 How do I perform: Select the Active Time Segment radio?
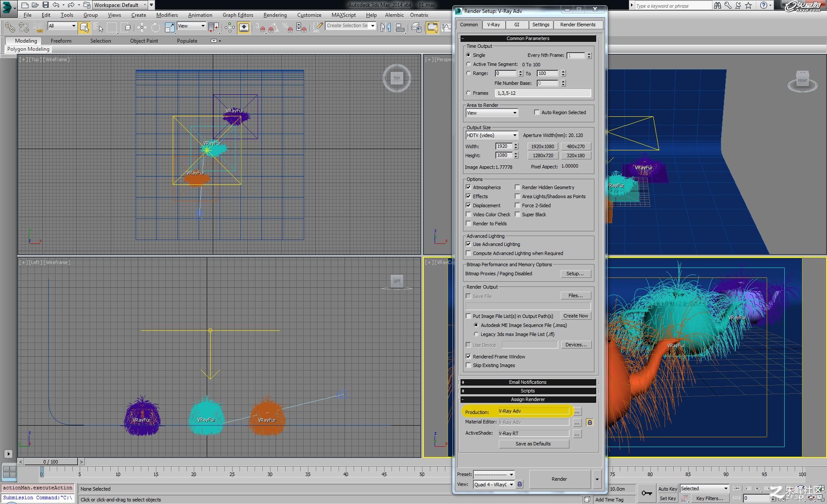coord(468,64)
